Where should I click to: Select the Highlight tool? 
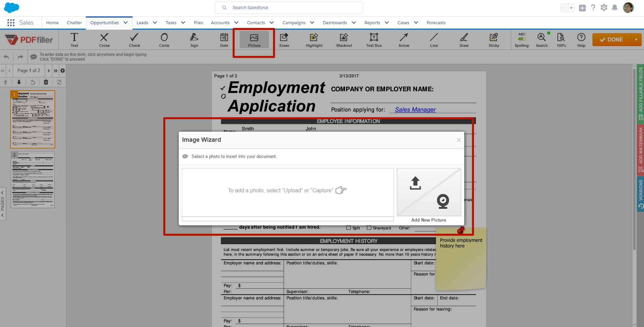[314, 40]
